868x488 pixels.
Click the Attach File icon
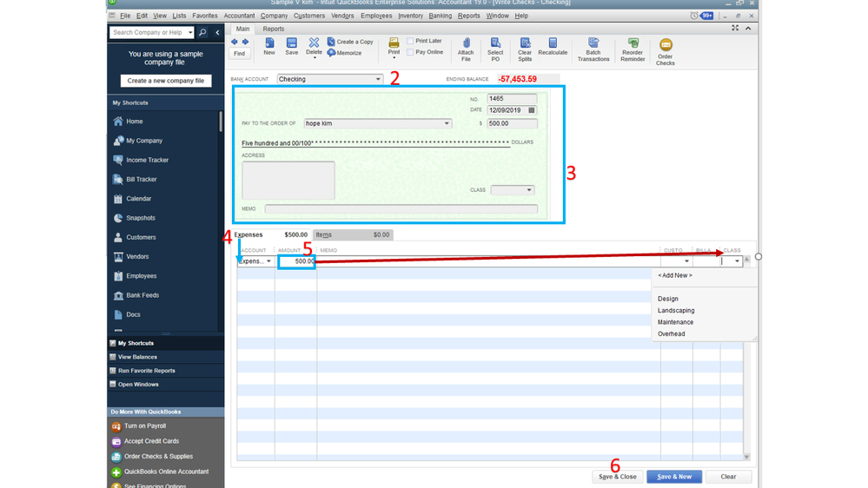pyautogui.click(x=466, y=49)
